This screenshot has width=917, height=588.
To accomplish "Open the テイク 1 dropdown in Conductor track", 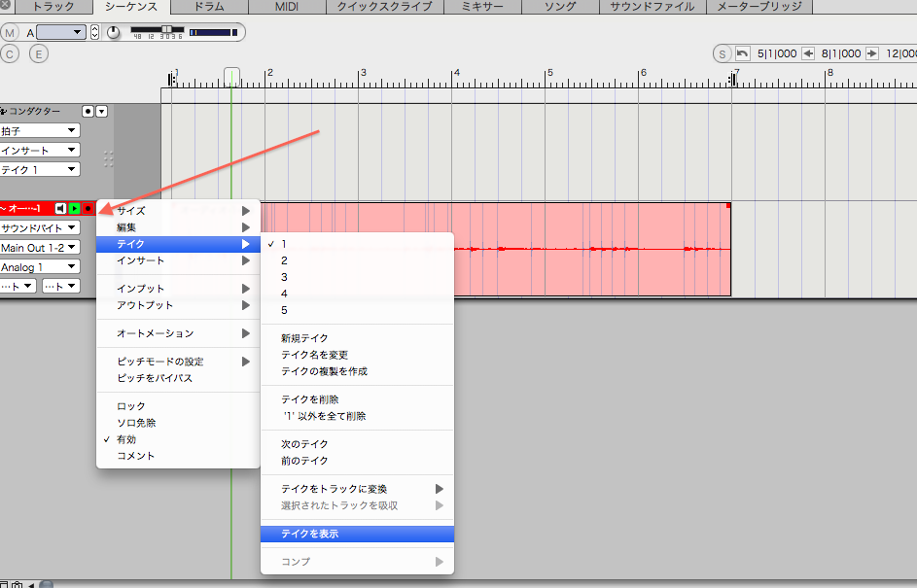I will pyautogui.click(x=40, y=169).
